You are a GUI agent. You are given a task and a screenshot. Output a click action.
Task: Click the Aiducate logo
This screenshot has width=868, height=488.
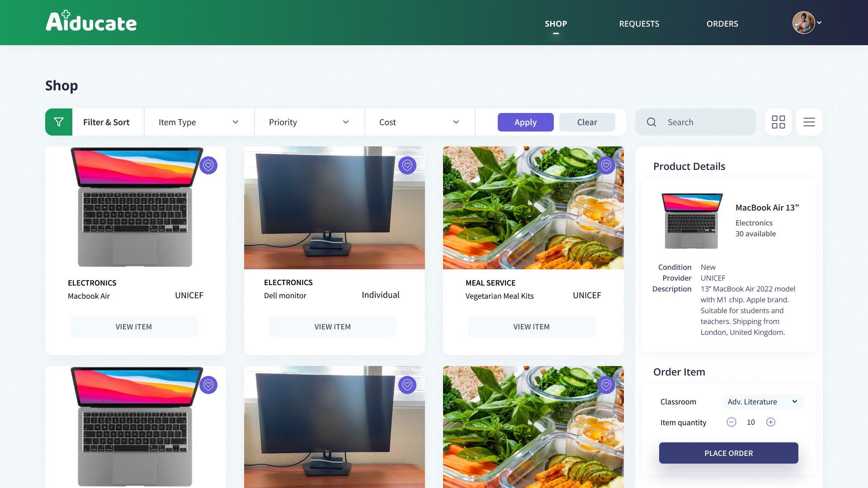pyautogui.click(x=91, y=21)
